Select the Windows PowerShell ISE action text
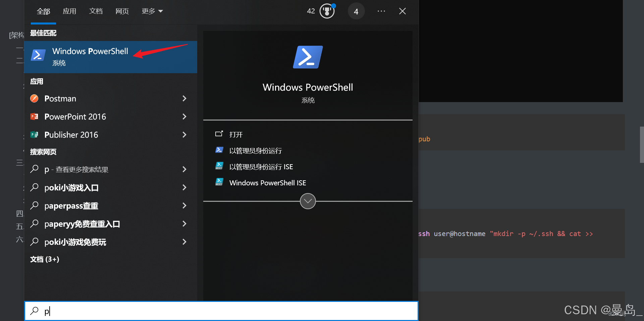Viewport: 644px width, 321px height. (268, 183)
